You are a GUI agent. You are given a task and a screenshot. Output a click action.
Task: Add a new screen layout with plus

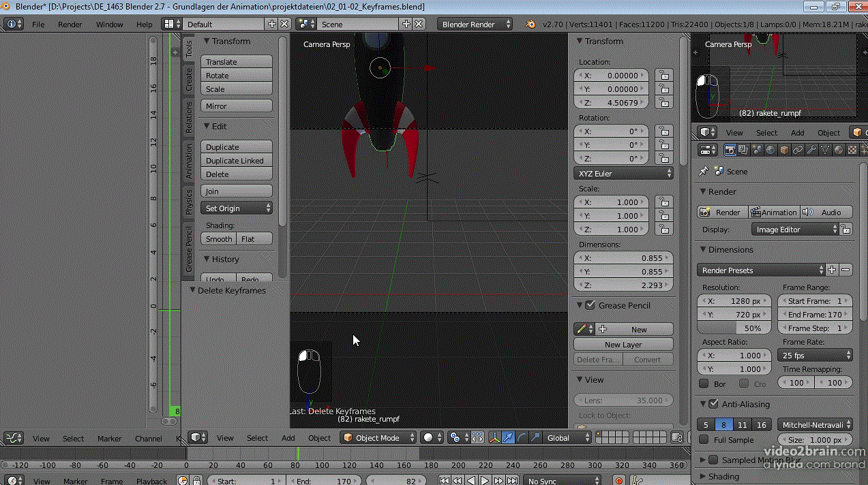pos(272,24)
